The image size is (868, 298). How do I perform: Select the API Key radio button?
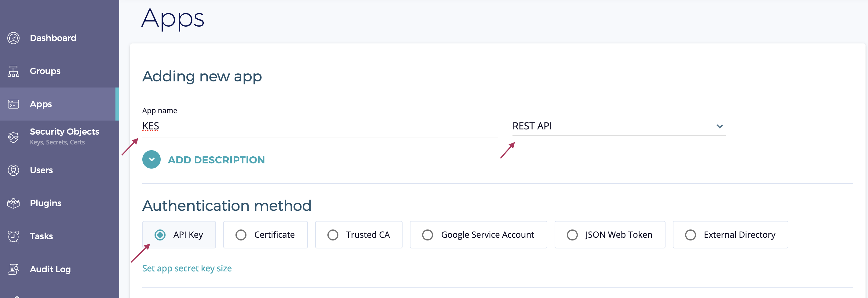click(160, 235)
